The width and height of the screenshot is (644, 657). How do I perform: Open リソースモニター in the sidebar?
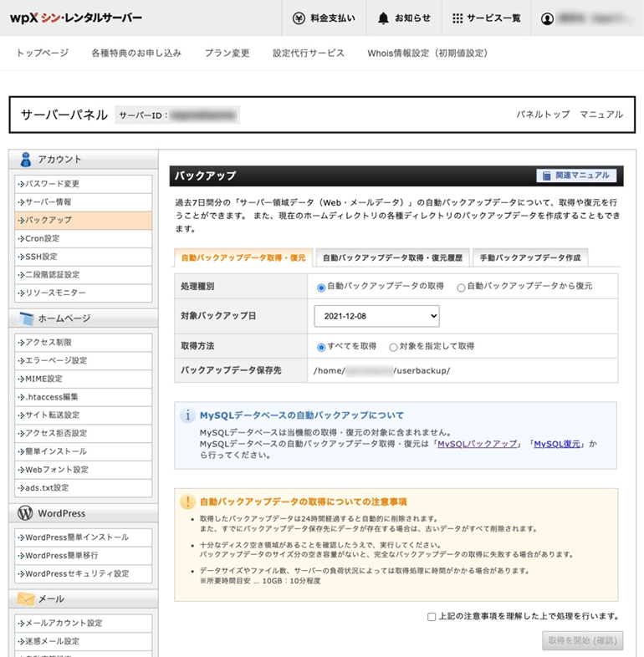point(83,293)
